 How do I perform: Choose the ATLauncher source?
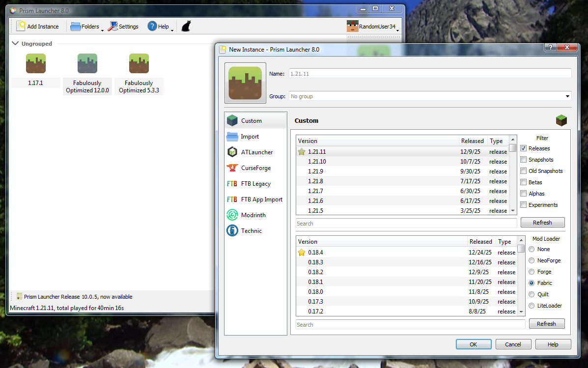point(255,152)
